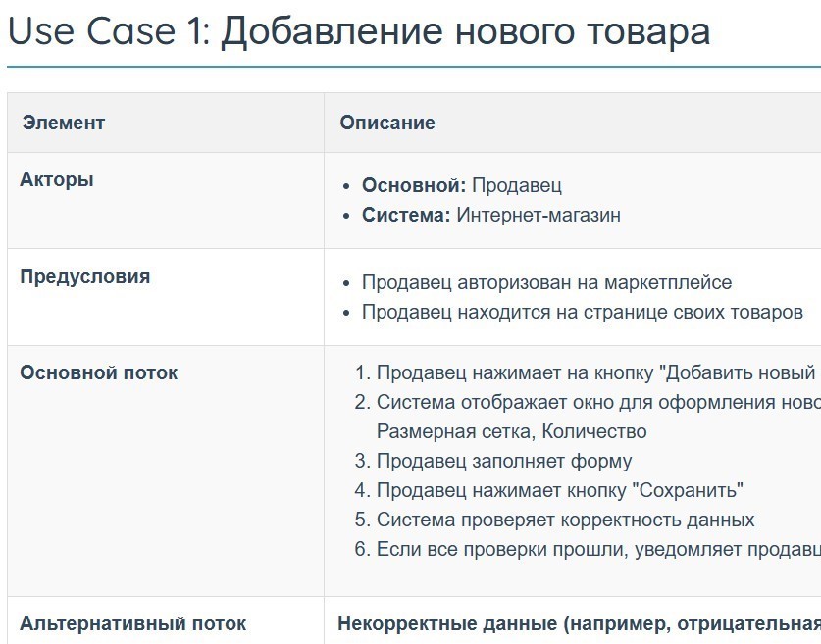
Task: Select the "Элемент" column header
Action: click(x=63, y=123)
